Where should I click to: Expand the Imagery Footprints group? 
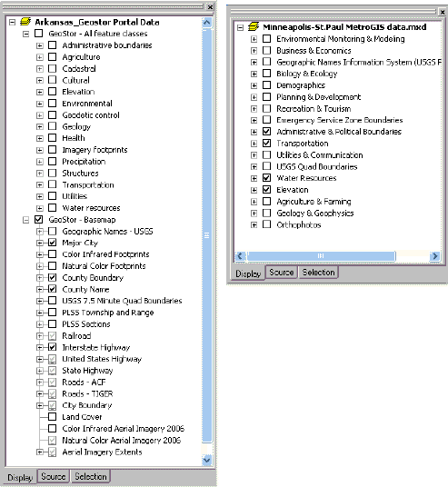tap(39, 150)
